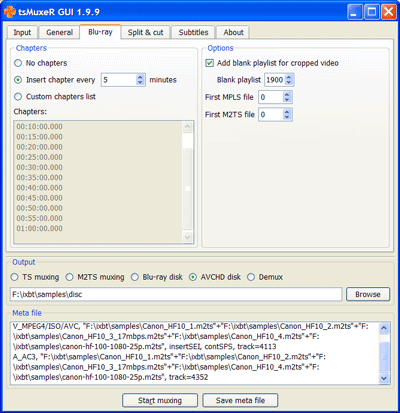
Task: Open the About tab
Action: point(233,32)
